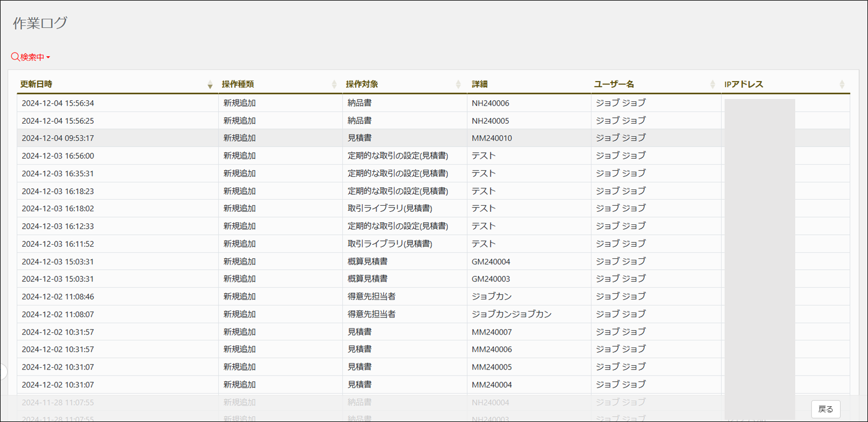
Task: Click the ジョブカンジョブカン detail cell
Action: tap(511, 314)
